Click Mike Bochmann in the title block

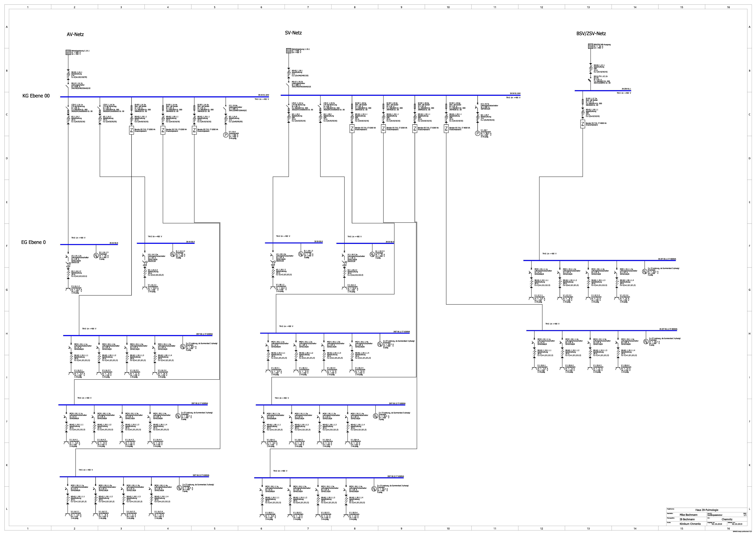tap(688, 515)
